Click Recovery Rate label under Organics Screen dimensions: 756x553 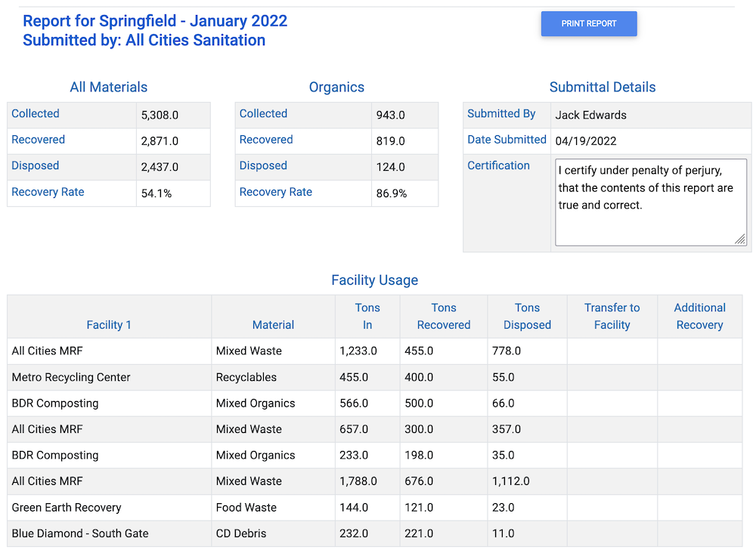pyautogui.click(x=276, y=193)
